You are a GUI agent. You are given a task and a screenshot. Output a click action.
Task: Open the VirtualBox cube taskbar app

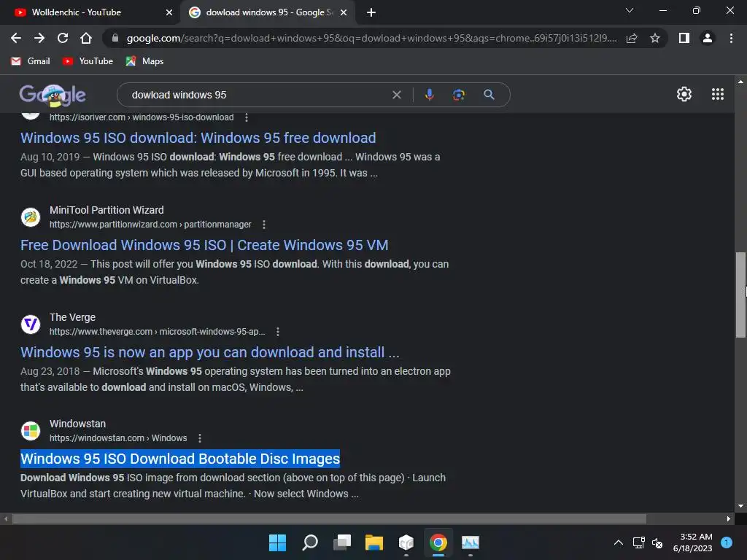click(406, 542)
